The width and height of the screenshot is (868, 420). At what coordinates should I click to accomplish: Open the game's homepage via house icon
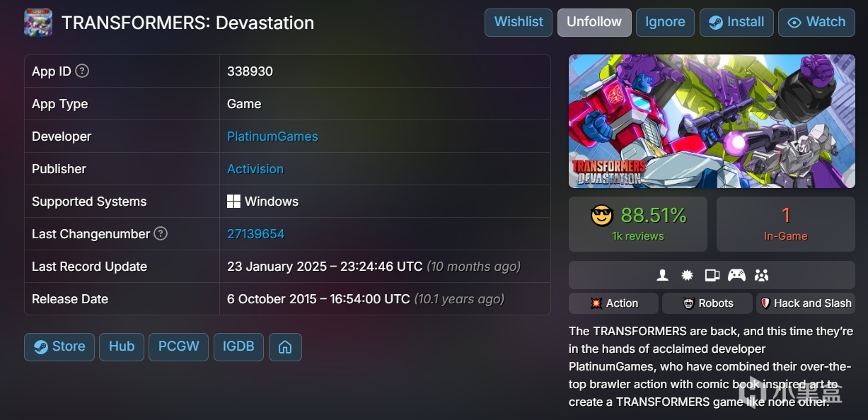click(285, 347)
